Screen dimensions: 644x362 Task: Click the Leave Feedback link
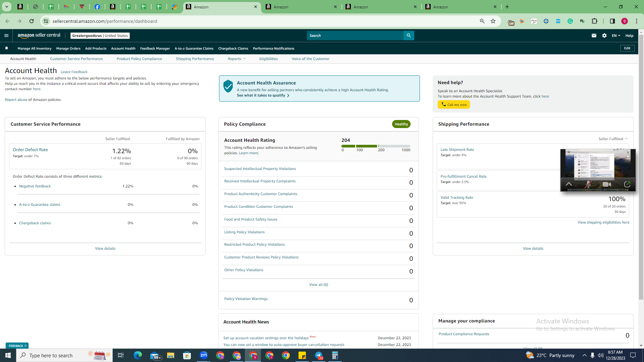coord(74,72)
